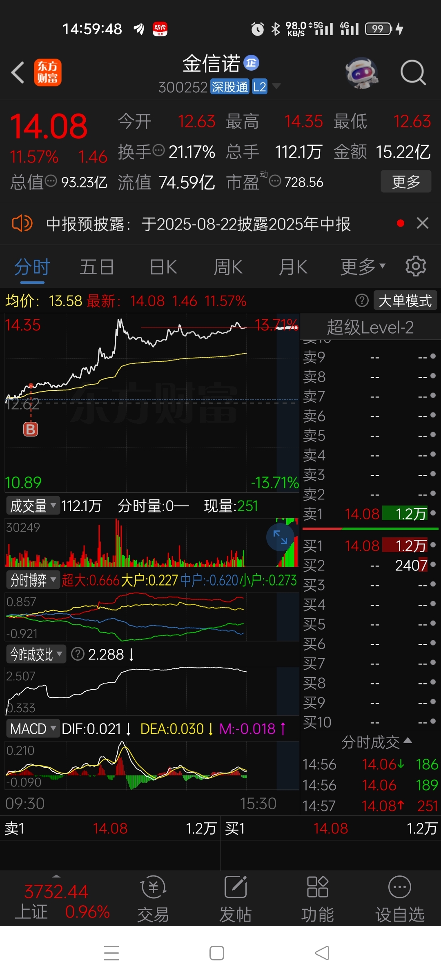Tap the 14:57 trade row 14.08
The height and width of the screenshot is (980, 441).
[370, 806]
